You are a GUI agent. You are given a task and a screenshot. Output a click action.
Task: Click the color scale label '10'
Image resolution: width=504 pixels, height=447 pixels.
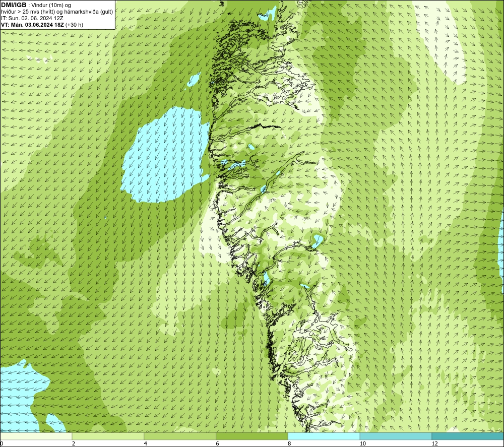(363, 444)
